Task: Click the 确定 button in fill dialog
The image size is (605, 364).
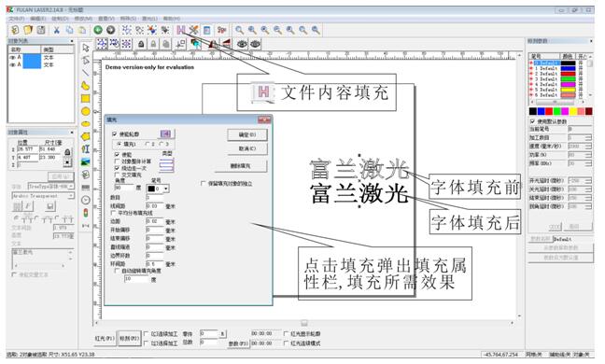Action: tap(246, 135)
